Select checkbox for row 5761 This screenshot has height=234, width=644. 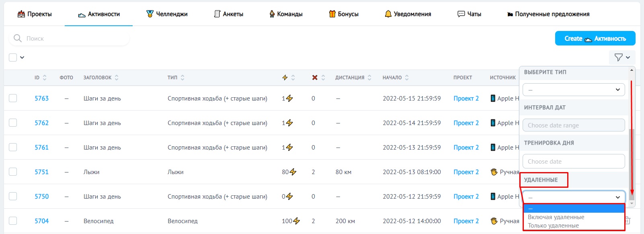(x=13, y=147)
